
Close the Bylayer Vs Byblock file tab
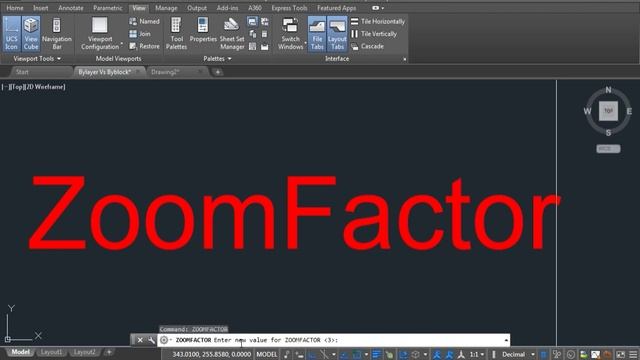click(x=138, y=72)
